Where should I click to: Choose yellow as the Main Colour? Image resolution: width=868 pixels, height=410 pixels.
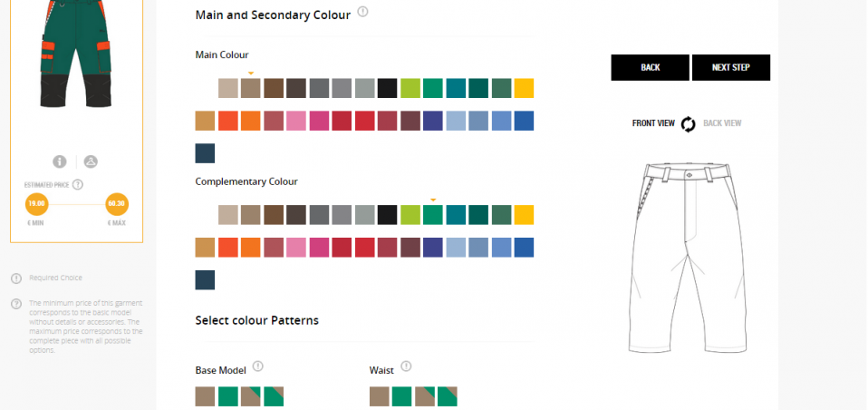pos(524,88)
